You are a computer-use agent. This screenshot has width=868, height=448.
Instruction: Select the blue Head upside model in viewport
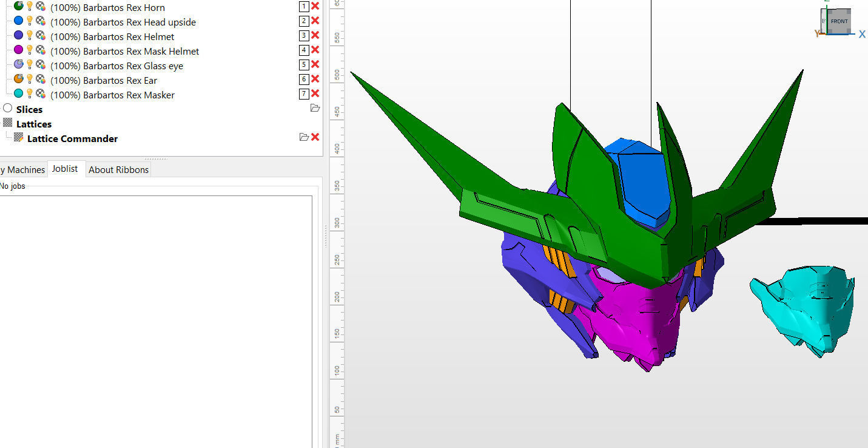(644, 182)
